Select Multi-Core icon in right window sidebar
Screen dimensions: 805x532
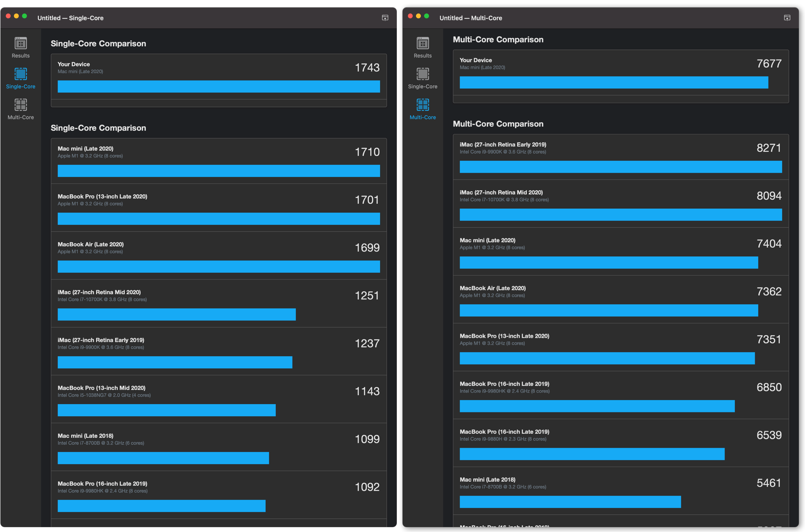422,105
